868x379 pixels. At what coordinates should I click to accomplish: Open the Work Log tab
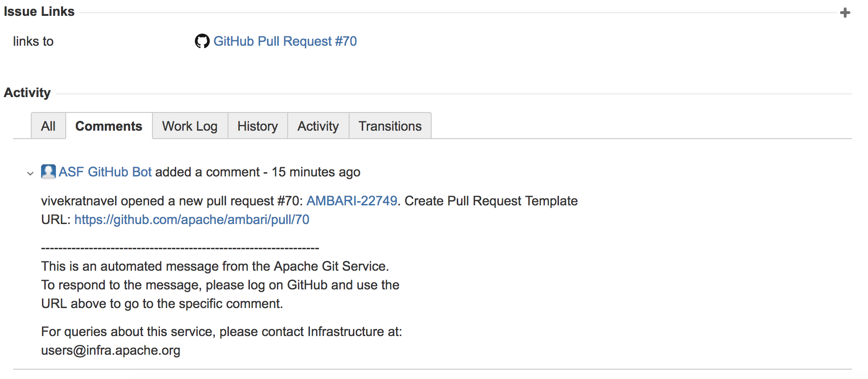(x=190, y=126)
